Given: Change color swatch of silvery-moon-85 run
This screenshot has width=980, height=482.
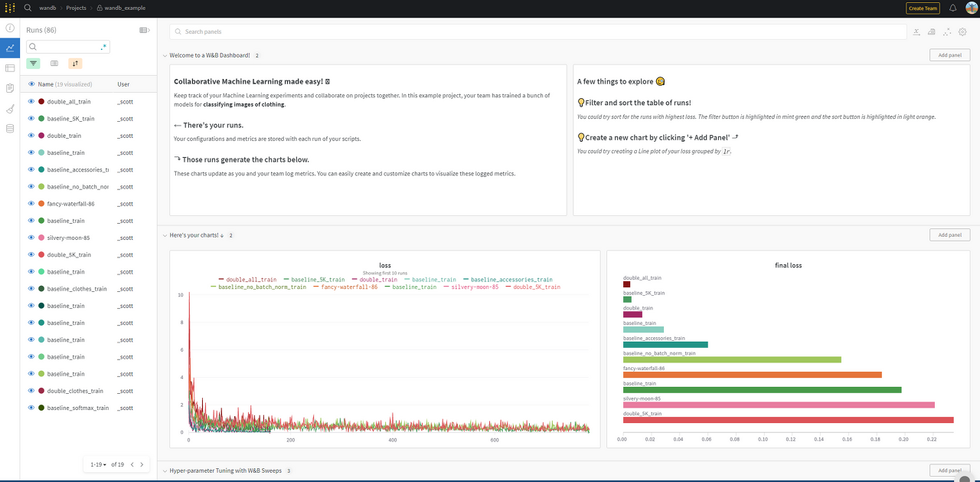Looking at the screenshot, I should click(x=41, y=238).
